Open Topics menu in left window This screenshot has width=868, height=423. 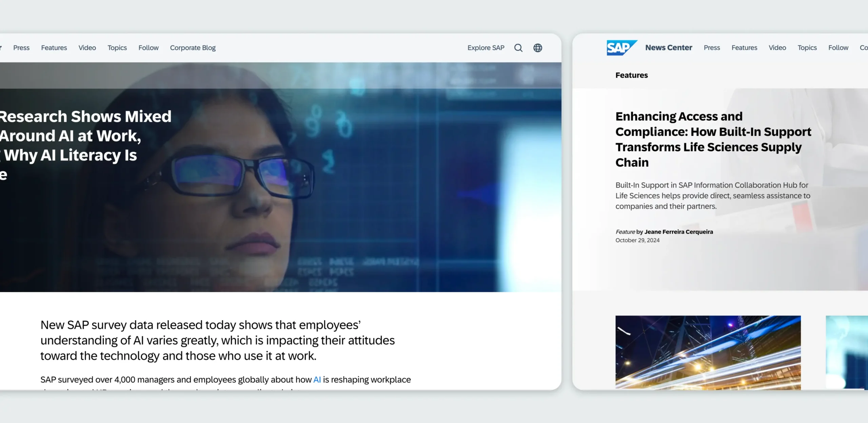point(117,48)
